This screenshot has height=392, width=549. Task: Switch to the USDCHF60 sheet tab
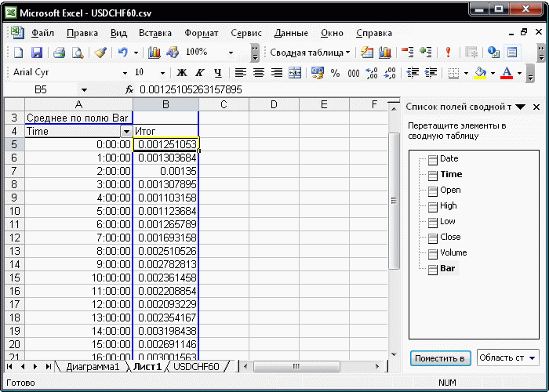tap(196, 366)
